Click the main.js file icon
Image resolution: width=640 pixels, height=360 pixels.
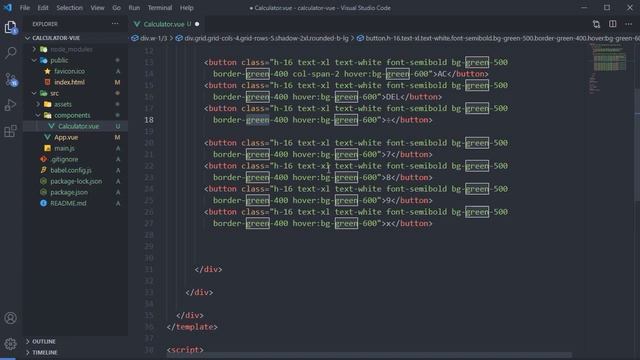(47, 148)
